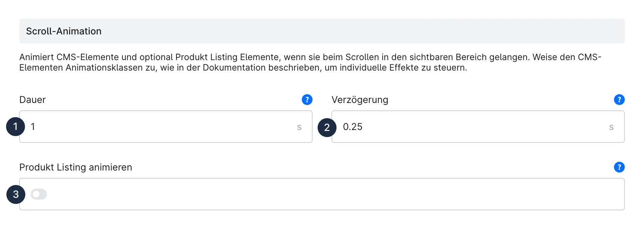Click the seconds unit in Dauer field
The image size is (644, 237).
pyautogui.click(x=299, y=127)
